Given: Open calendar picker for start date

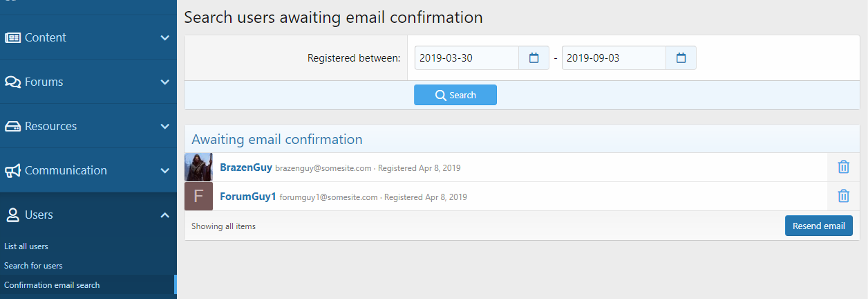Looking at the screenshot, I should [x=534, y=58].
